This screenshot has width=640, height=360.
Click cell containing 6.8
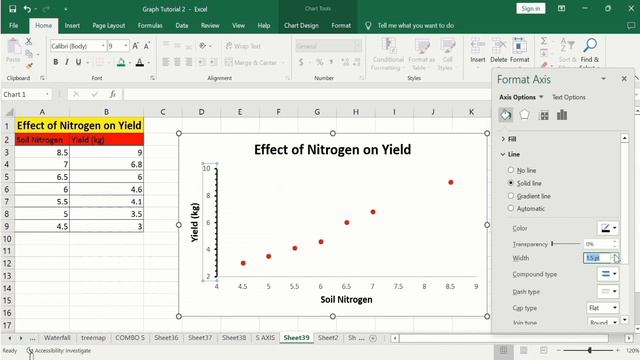(107, 164)
